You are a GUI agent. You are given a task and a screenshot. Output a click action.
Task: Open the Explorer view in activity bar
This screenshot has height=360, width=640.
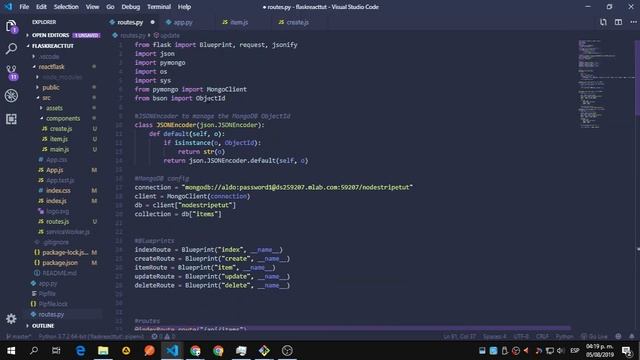pyautogui.click(x=11, y=27)
